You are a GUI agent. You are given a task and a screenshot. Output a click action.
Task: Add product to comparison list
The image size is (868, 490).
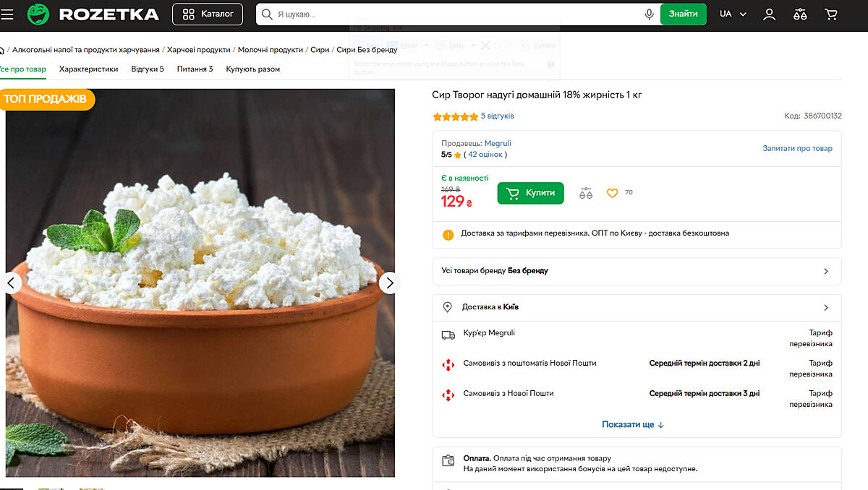point(586,193)
